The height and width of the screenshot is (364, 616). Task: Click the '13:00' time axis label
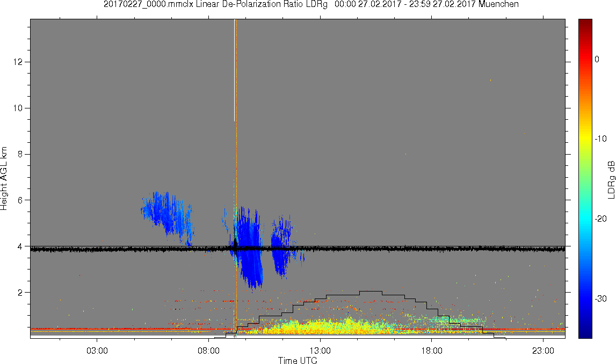point(320,351)
